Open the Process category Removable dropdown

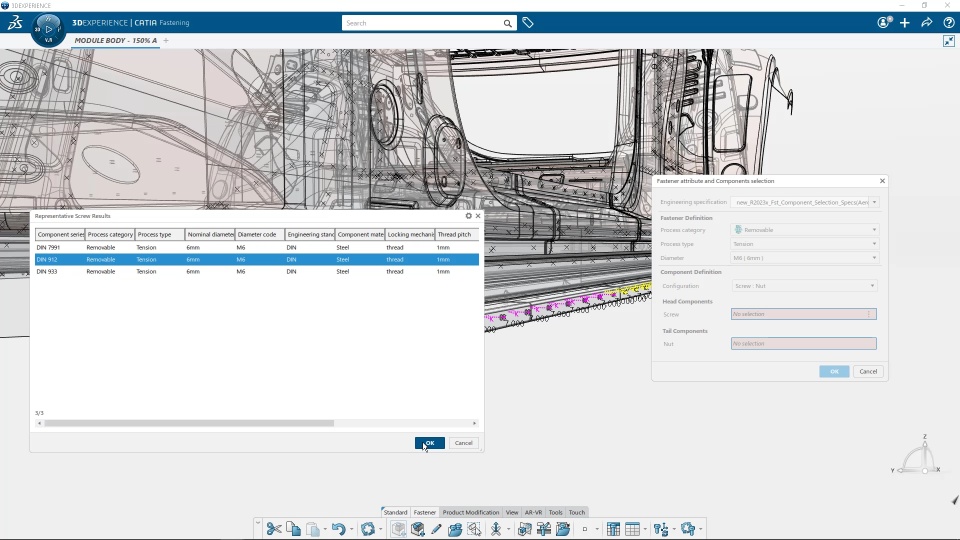coord(805,230)
